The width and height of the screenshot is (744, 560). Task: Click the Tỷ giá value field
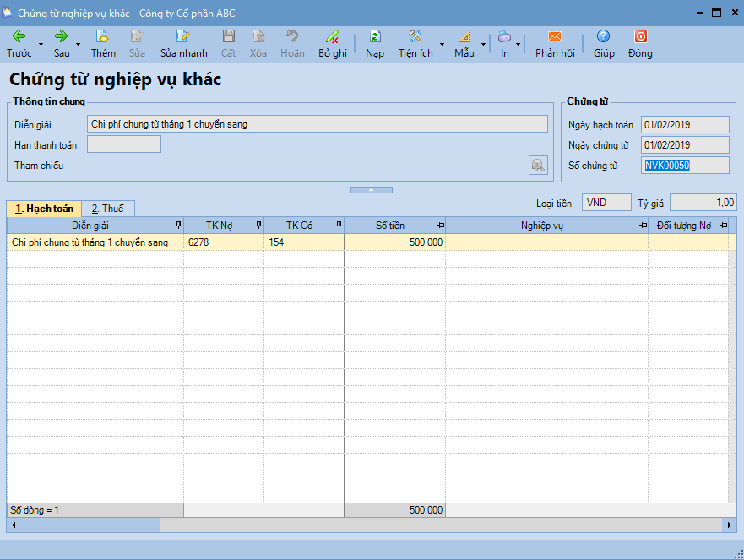click(703, 202)
